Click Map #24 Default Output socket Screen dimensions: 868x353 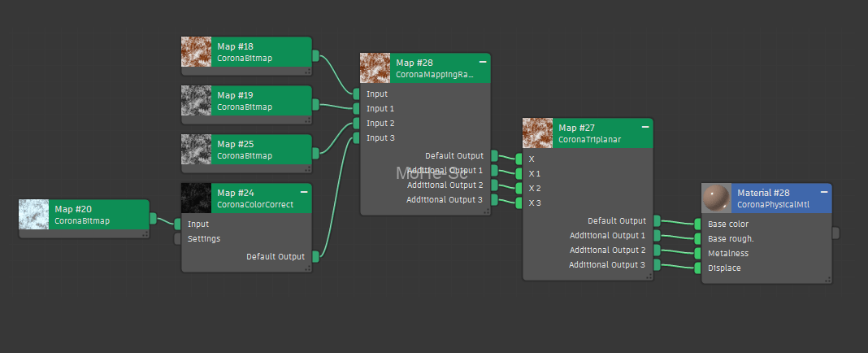click(x=315, y=256)
